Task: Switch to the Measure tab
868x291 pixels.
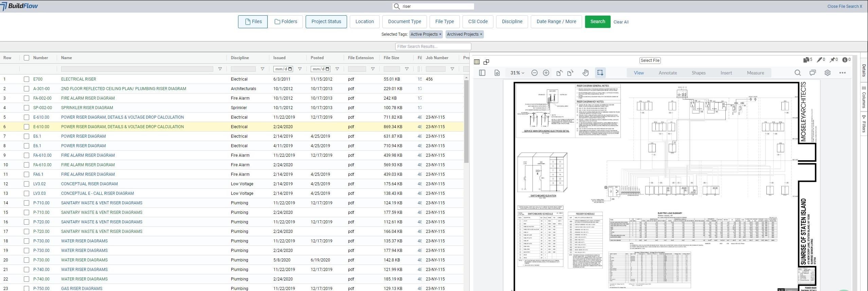Action: pyautogui.click(x=755, y=73)
